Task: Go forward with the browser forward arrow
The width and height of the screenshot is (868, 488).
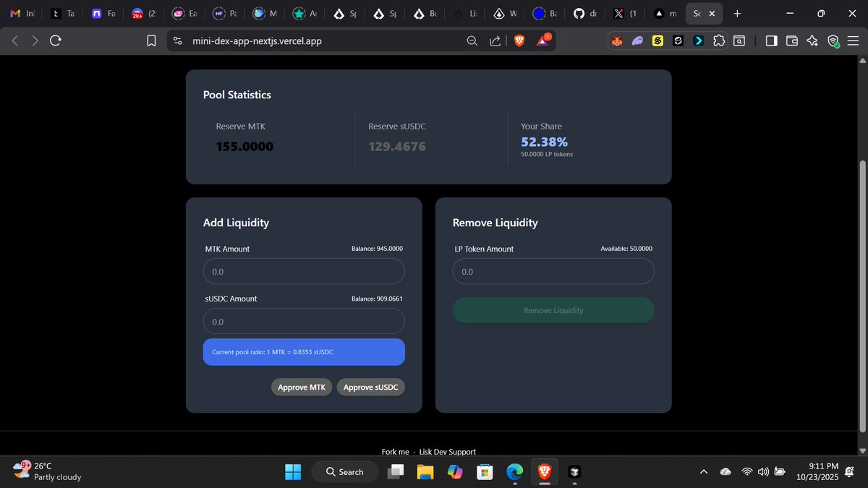Action: (x=35, y=41)
